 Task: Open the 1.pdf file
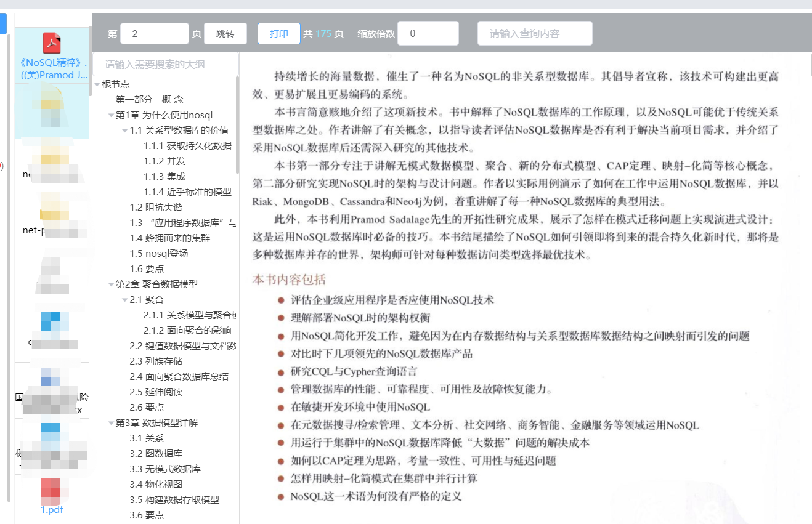[x=52, y=509]
